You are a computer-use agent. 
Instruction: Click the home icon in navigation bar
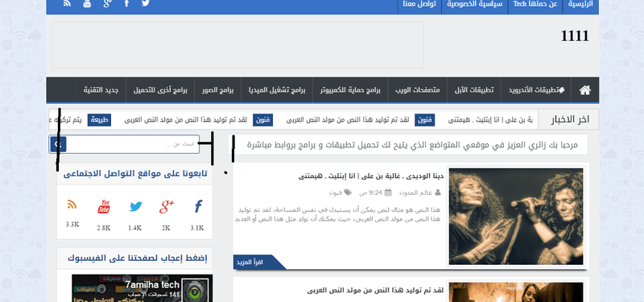click(585, 90)
